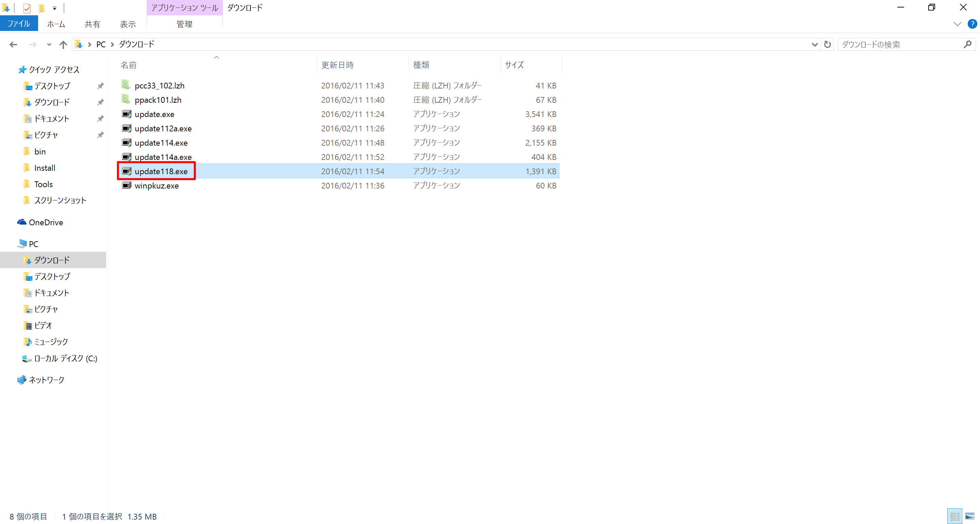Open the Tools folder in sidebar

point(43,184)
